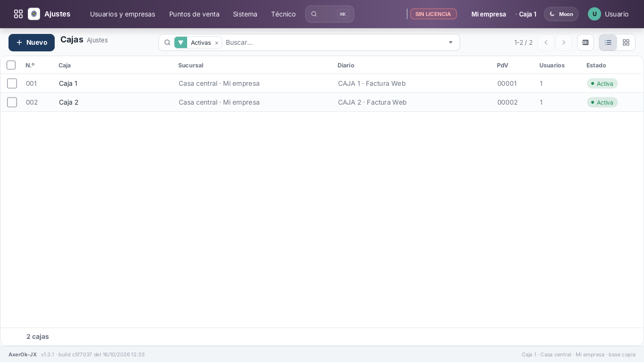The width and height of the screenshot is (644, 362).
Task: Click Mi empresa company selector
Action: [x=489, y=14]
